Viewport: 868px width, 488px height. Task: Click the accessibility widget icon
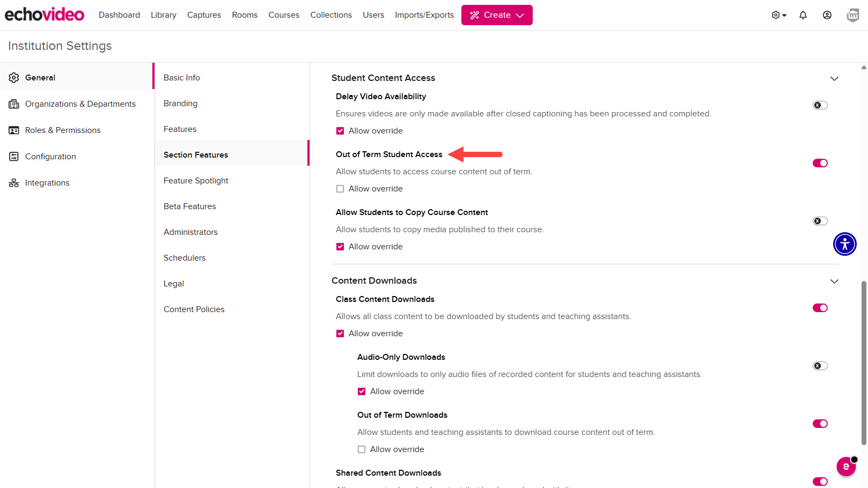coord(844,244)
